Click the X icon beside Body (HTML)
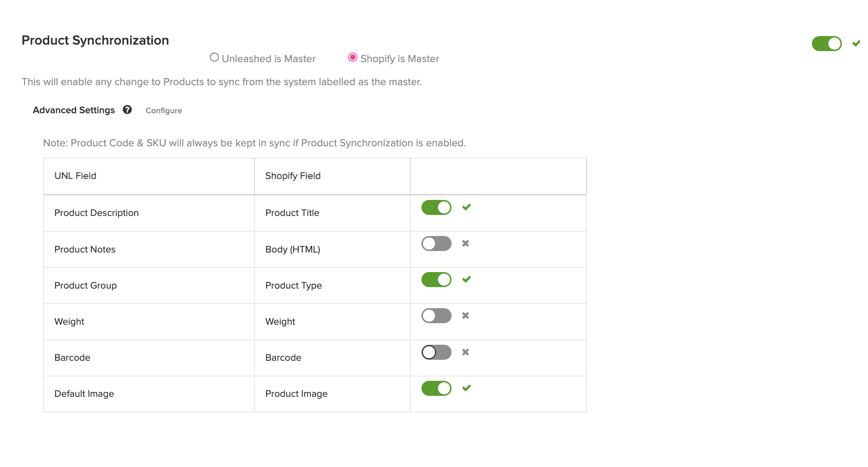 (x=465, y=244)
